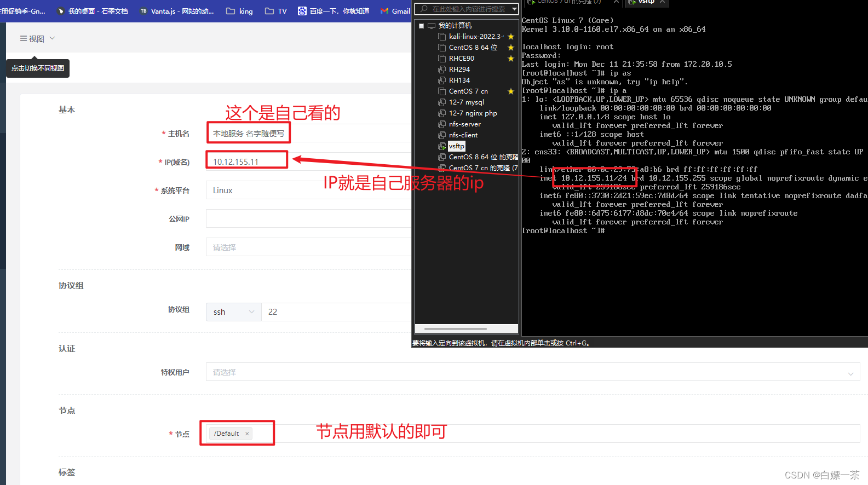The height and width of the screenshot is (485, 868).
Task: Select the CentOS 7 cn 的克隆 virtual machine
Action: [x=483, y=168]
